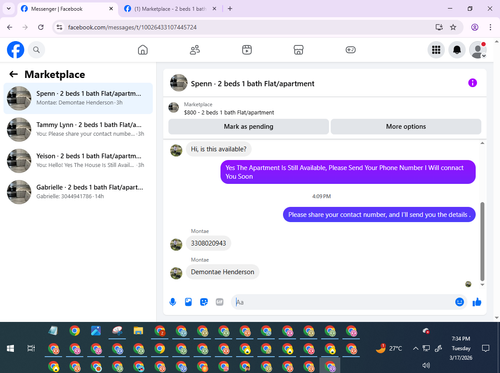Choose a sticker icon in composer
The height and width of the screenshot is (373, 500).
tap(204, 302)
